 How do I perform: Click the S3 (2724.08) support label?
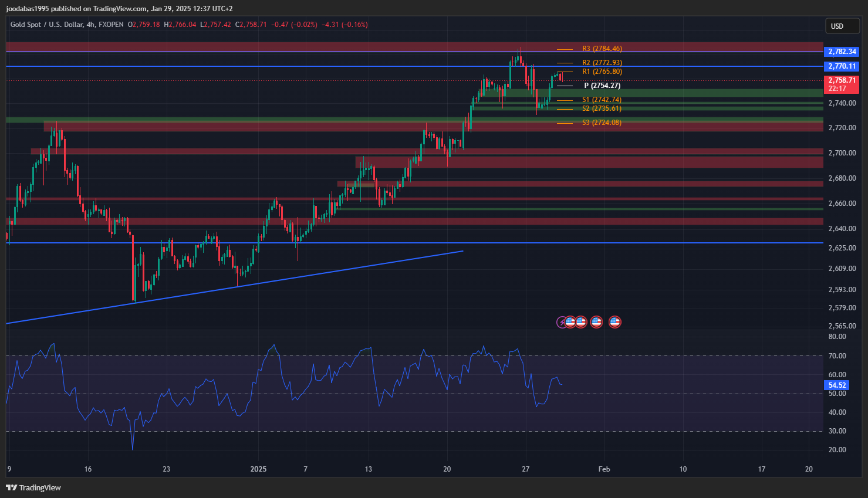click(x=602, y=123)
